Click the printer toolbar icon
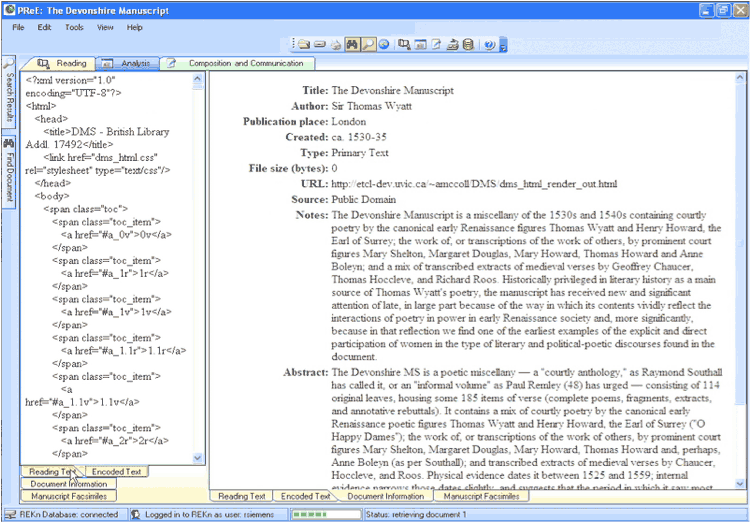The width and height of the screenshot is (751, 523). pyautogui.click(x=336, y=45)
